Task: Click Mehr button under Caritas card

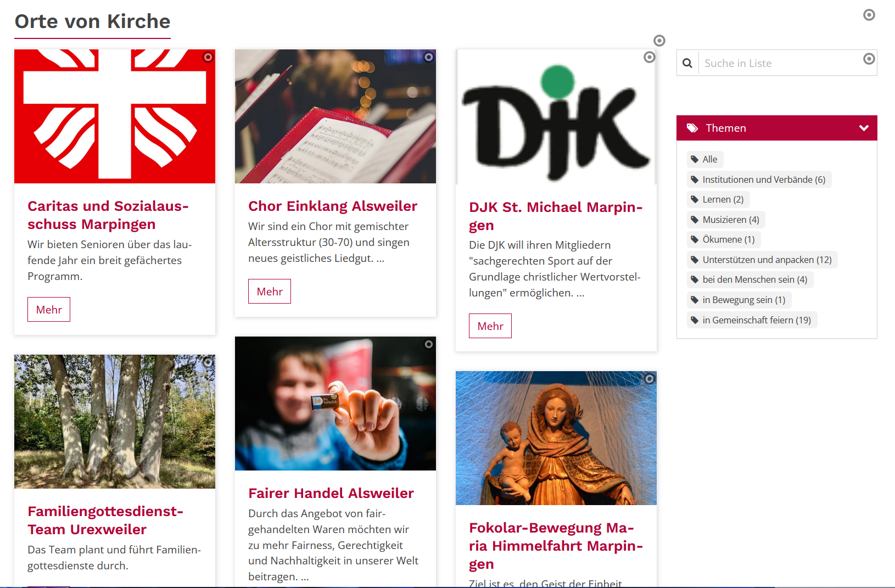Action: (x=49, y=310)
